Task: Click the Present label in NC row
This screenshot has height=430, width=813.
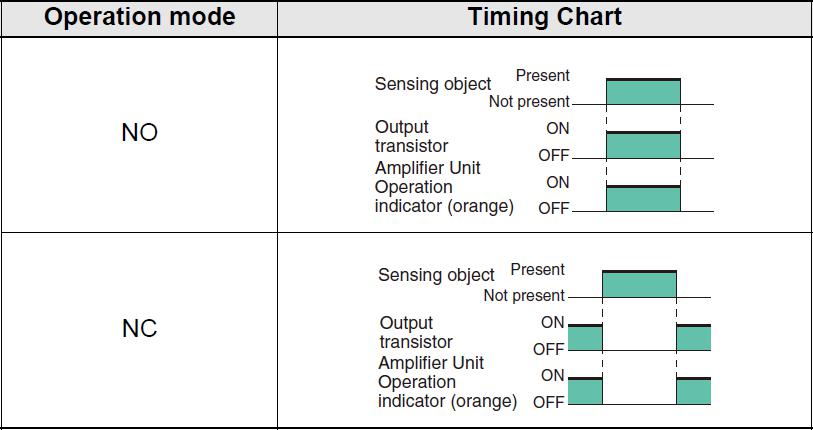Action: tap(538, 270)
